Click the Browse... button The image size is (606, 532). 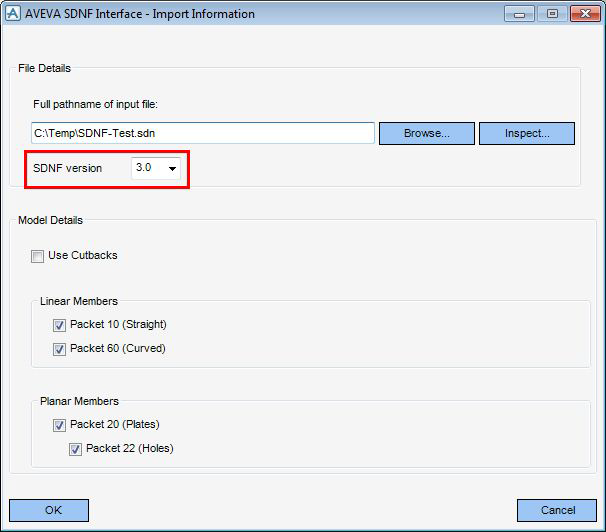[427, 134]
